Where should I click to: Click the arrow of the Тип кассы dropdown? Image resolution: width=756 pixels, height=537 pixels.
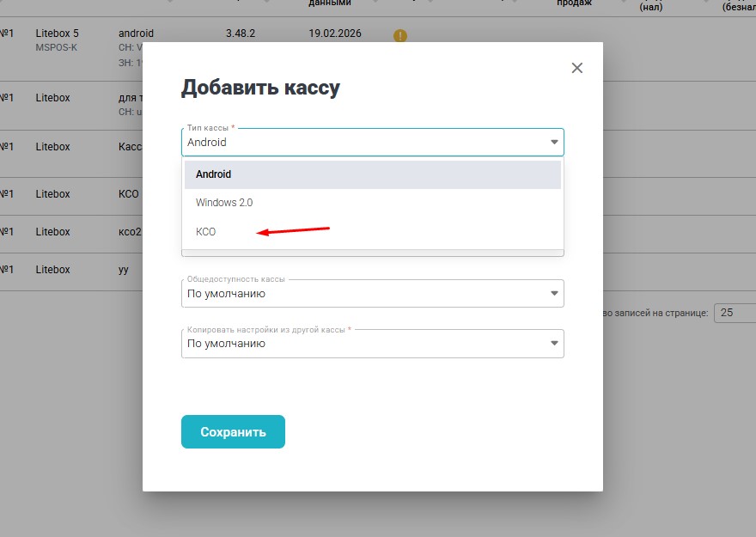(x=553, y=143)
